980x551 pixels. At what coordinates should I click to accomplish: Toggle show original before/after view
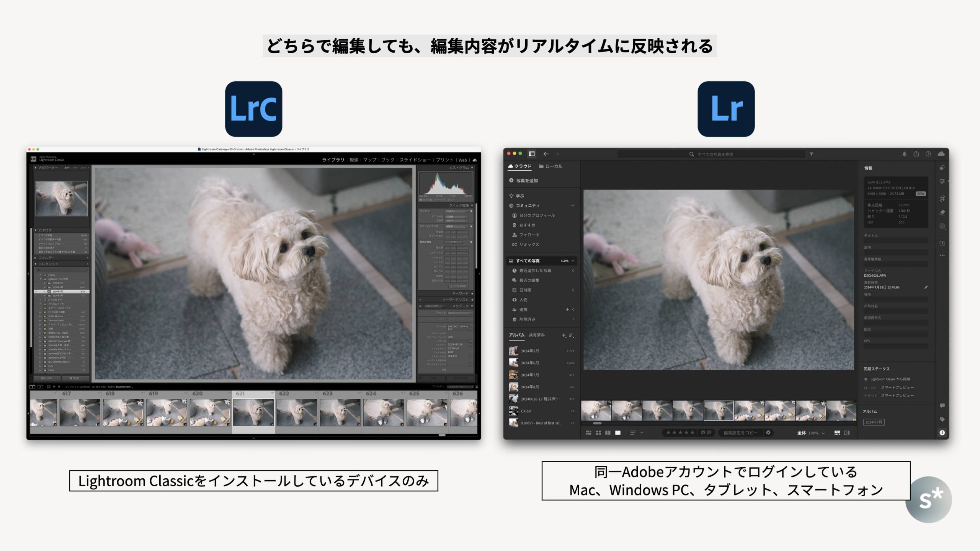[x=847, y=433]
